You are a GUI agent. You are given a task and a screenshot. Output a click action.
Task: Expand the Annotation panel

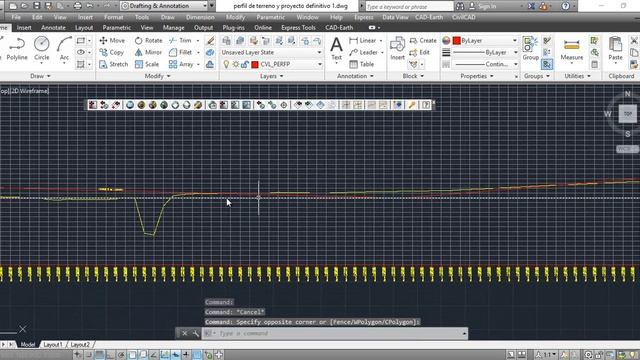point(355,76)
